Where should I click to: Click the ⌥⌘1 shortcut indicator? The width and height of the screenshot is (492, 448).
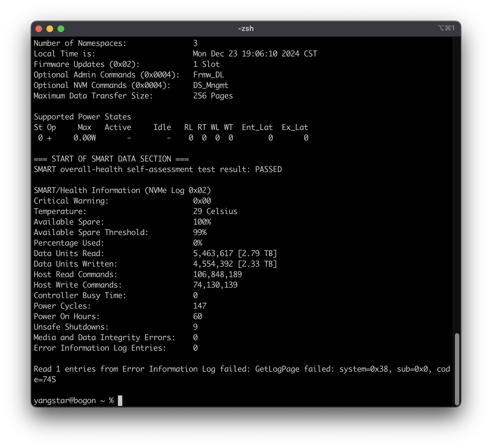coord(446,28)
